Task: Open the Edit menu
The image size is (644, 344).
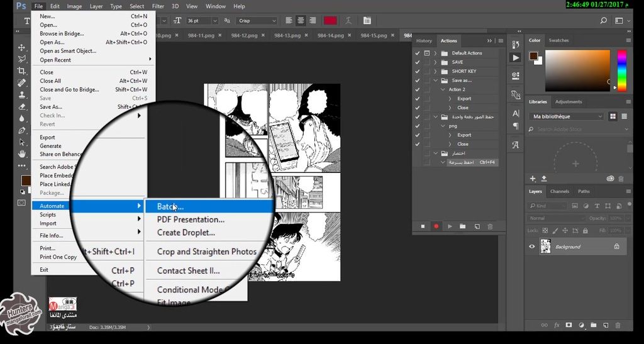Action: click(x=55, y=6)
